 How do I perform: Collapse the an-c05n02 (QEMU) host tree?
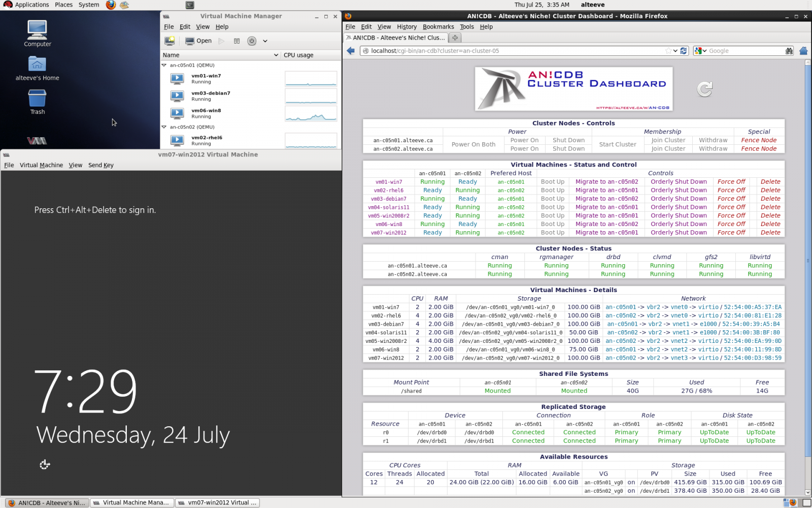[164, 127]
